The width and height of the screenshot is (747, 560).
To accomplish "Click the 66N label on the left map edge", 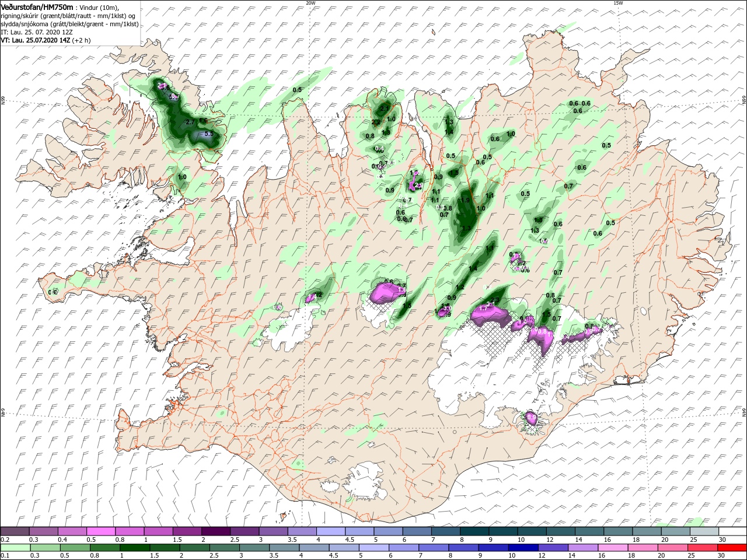I will click(x=3, y=101).
